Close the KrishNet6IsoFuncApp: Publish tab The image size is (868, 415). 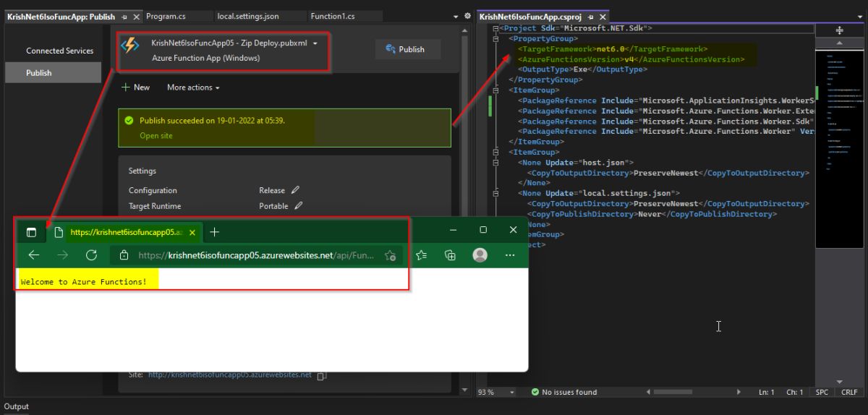tap(136, 17)
